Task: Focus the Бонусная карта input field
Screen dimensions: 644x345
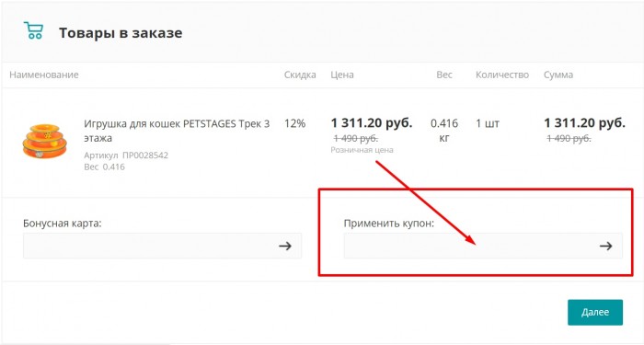Action: 162,246
